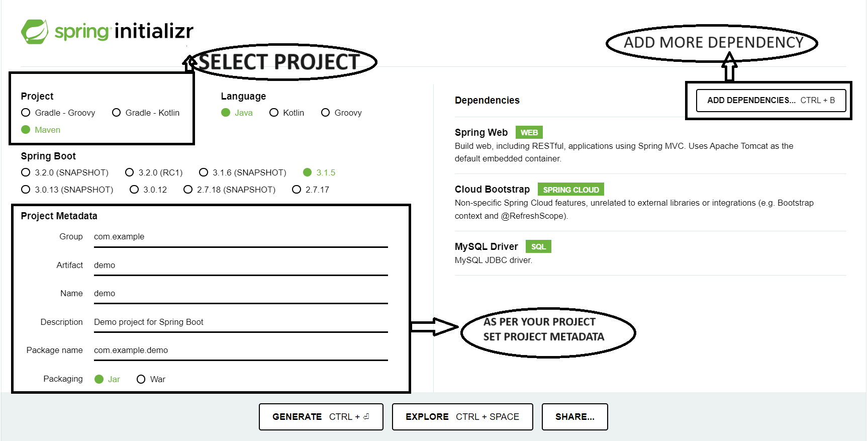Select Kotlin as the language
The width and height of the screenshot is (868, 441).
(274, 113)
